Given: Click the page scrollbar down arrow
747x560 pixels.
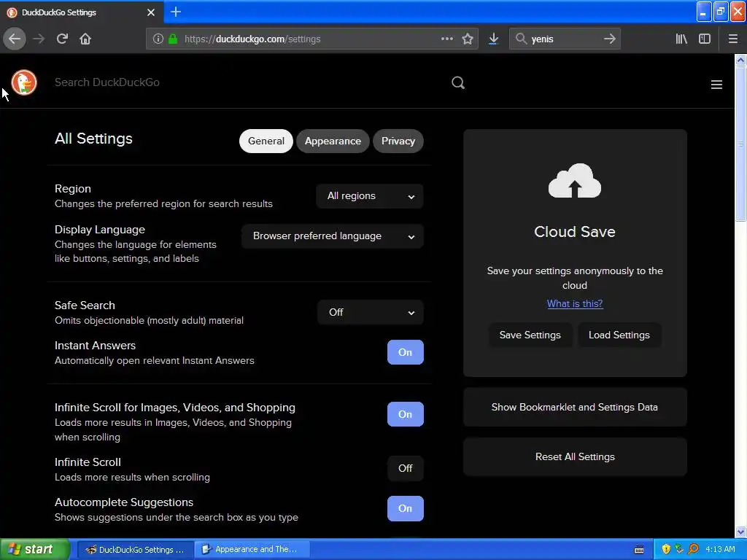Looking at the screenshot, I should pos(740,532).
